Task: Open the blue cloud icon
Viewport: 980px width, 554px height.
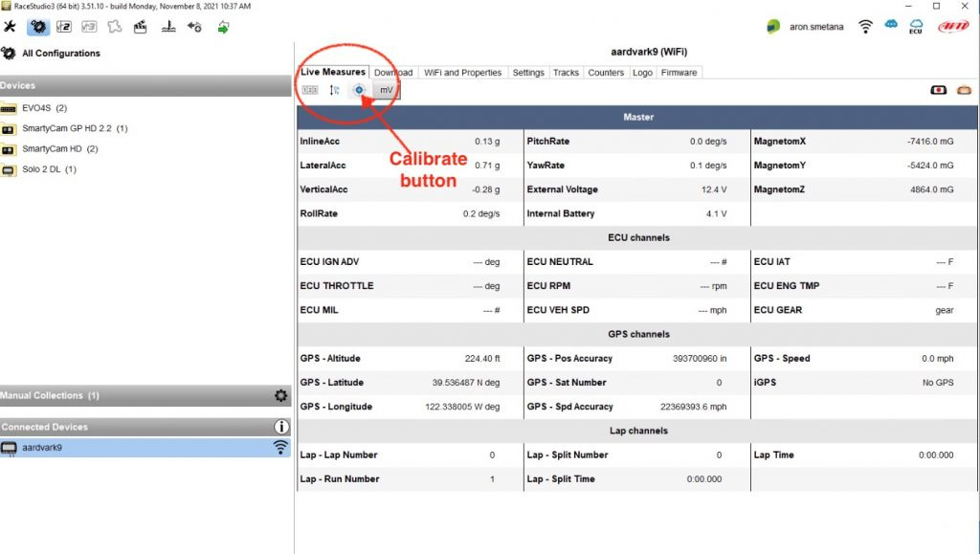Action: point(891,24)
